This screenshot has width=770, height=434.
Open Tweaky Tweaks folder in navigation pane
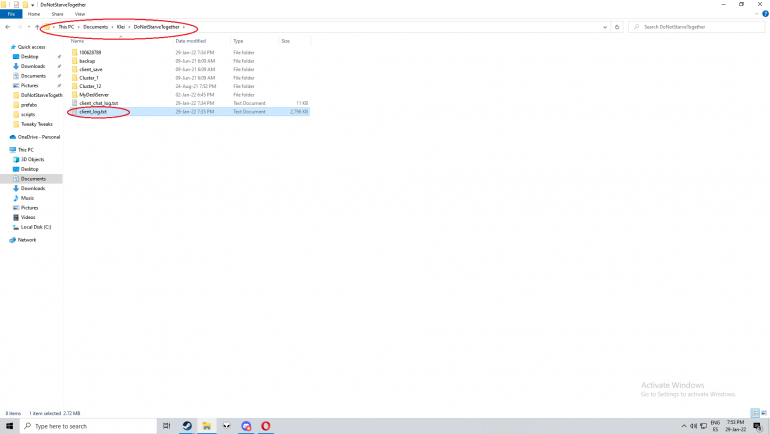(x=36, y=124)
